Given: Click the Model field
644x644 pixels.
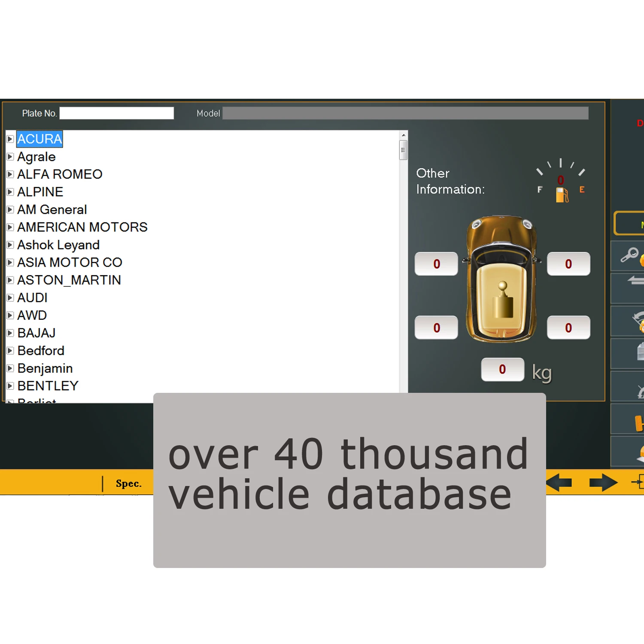Looking at the screenshot, I should [405, 113].
